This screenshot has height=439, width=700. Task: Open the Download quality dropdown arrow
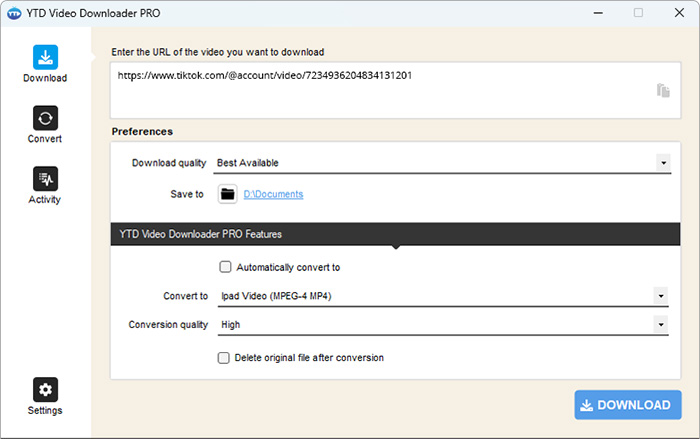tap(663, 163)
